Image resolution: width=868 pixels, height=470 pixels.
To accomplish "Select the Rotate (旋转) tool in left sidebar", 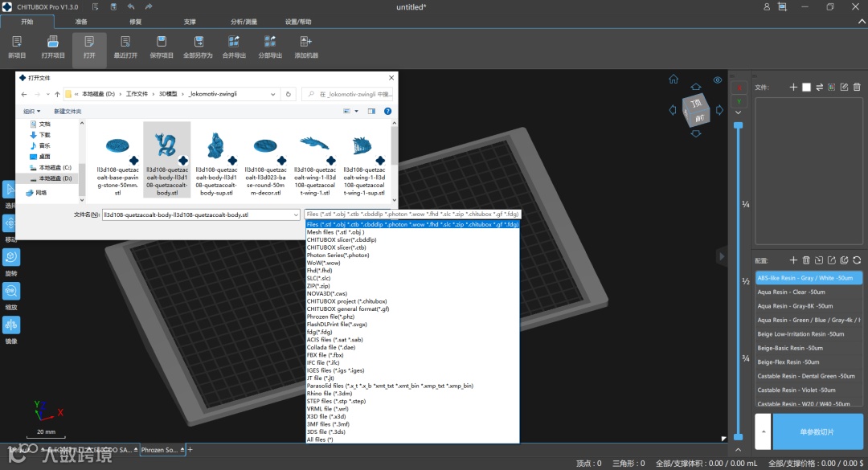I will [11, 257].
